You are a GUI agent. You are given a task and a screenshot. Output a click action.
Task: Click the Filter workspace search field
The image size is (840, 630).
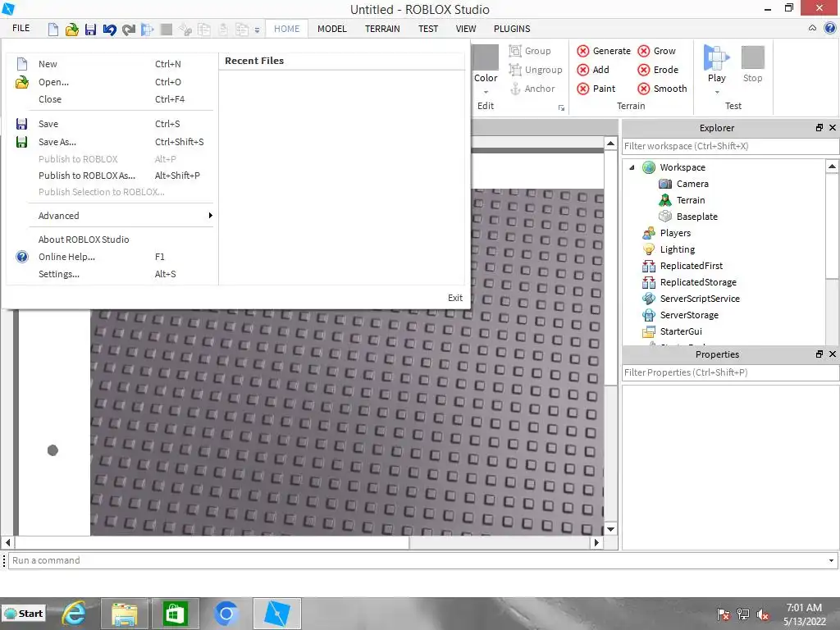coord(730,146)
